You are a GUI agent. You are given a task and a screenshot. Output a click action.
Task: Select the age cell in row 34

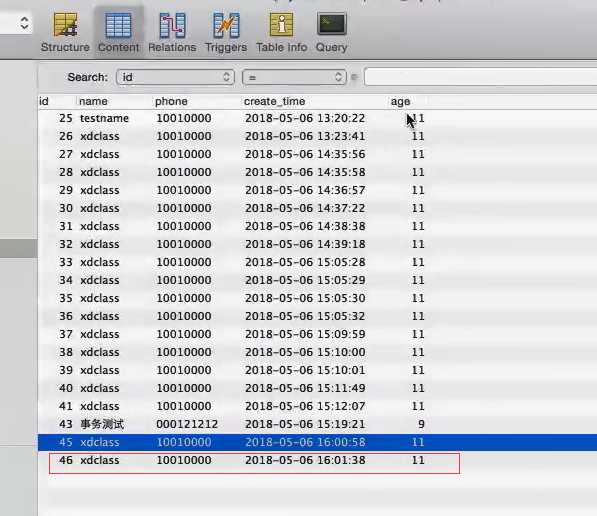pos(418,280)
